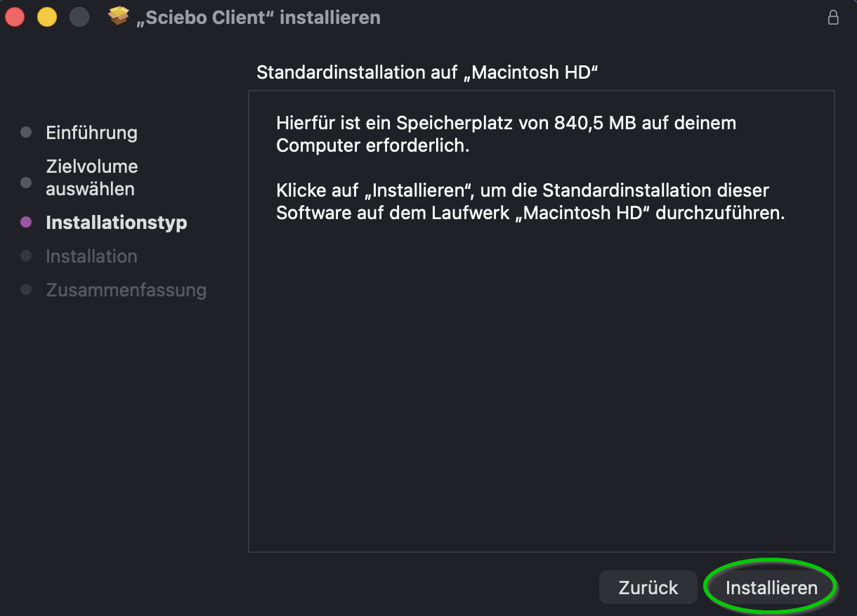Click the installer package icon in titlebar
This screenshot has height=616, width=857.
pos(119,17)
